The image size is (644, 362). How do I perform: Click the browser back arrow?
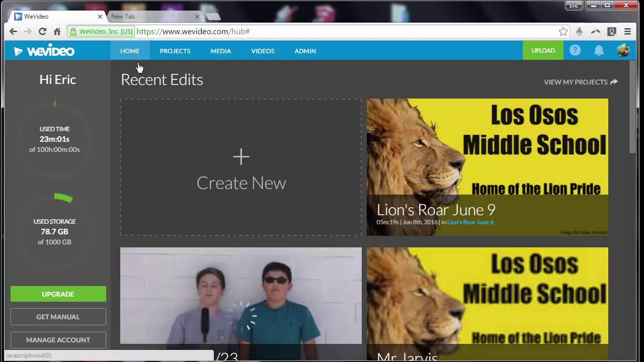click(14, 31)
